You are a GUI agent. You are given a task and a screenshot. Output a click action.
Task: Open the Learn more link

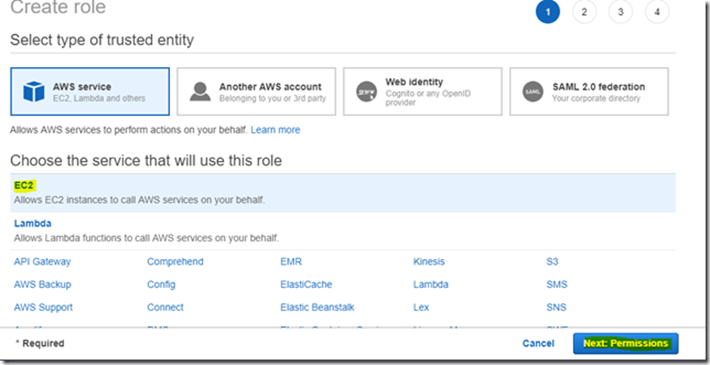click(x=275, y=130)
